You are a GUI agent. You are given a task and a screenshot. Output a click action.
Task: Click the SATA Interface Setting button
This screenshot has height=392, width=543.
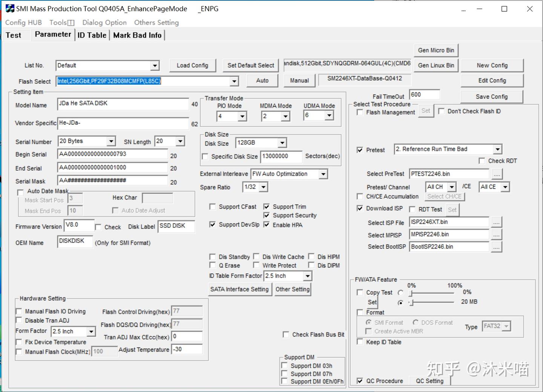point(239,289)
